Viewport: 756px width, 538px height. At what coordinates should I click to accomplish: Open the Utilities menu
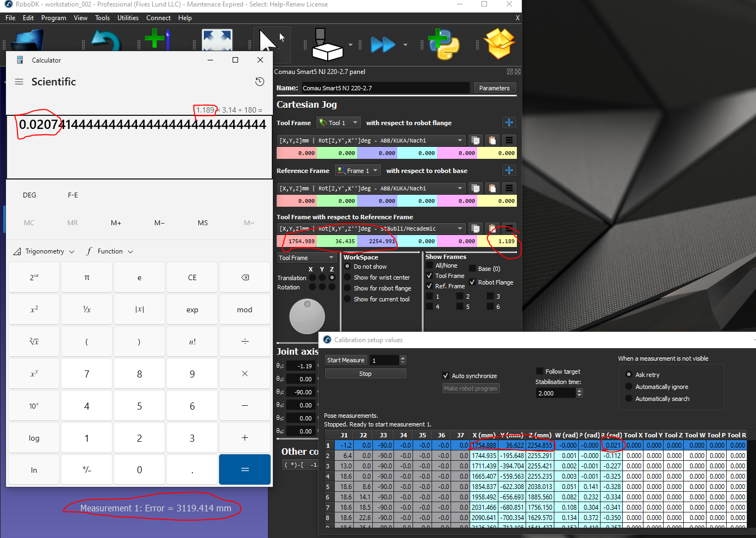(x=128, y=18)
